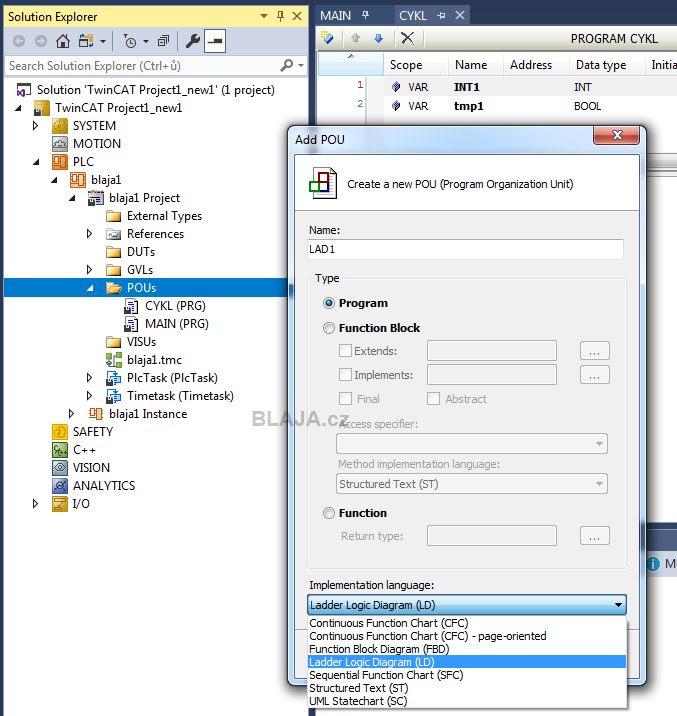Choose CFC page-oriented option
The height and width of the screenshot is (716, 677).
pyautogui.click(x=467, y=636)
